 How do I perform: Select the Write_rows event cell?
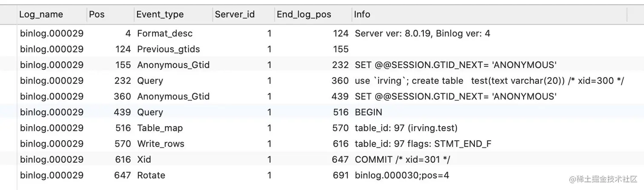pyautogui.click(x=161, y=144)
